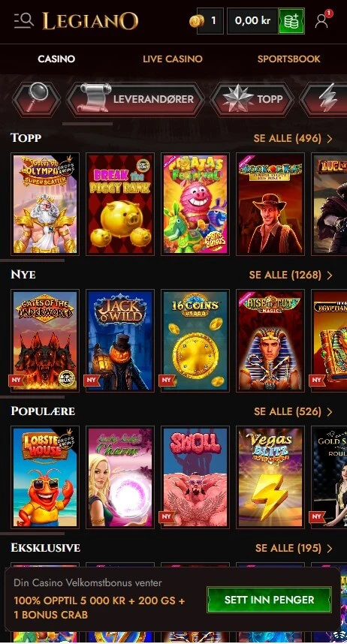The height and width of the screenshot is (644, 347).
Task: Expand Se Alle (496) for Topp
Action: point(293,138)
